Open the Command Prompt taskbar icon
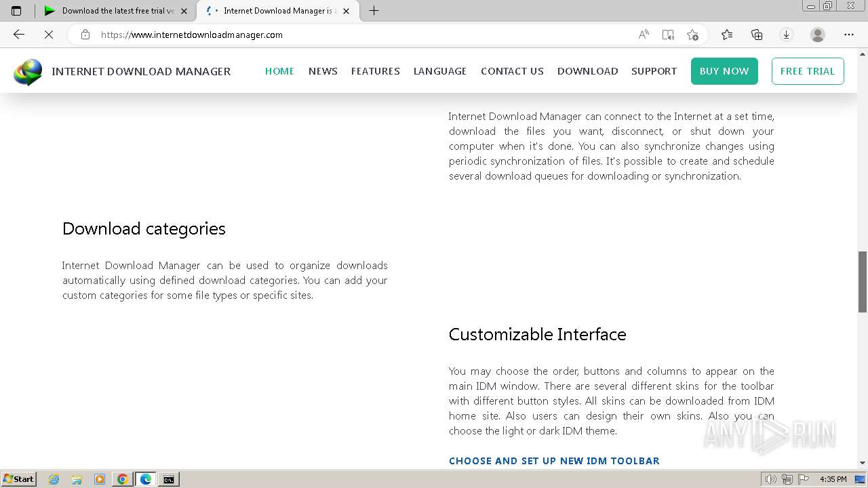Viewport: 868px width, 488px height. coord(169,479)
